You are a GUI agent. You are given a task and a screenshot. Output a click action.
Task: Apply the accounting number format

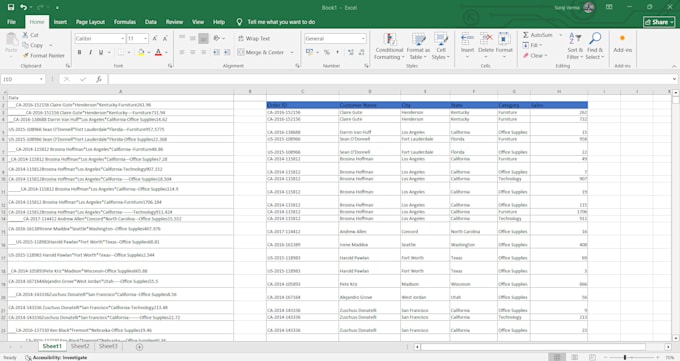[309, 52]
